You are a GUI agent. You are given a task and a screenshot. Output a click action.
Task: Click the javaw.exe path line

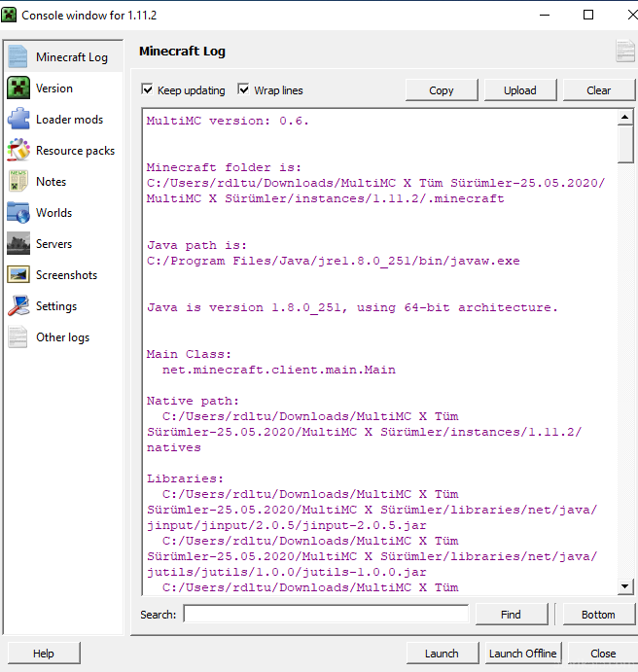[334, 261]
